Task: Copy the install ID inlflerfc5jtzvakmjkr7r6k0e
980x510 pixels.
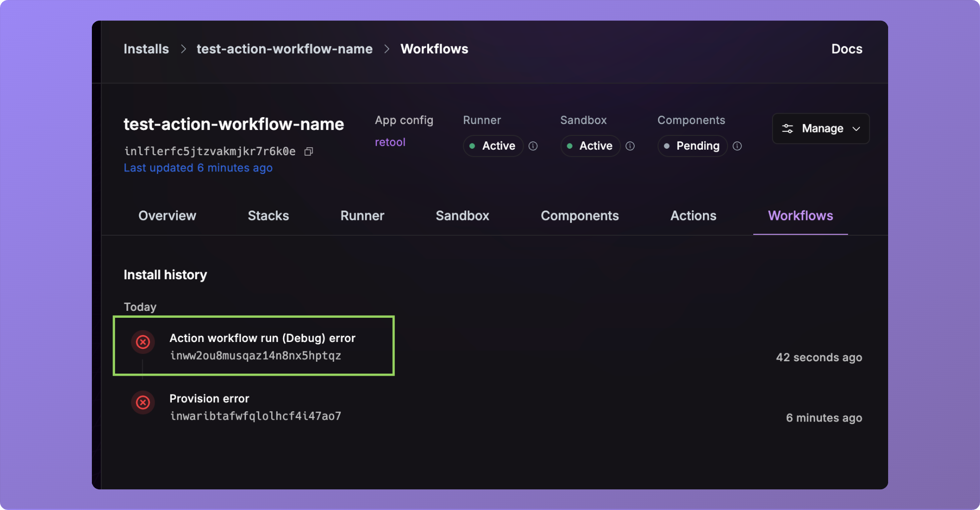Action: (x=309, y=151)
